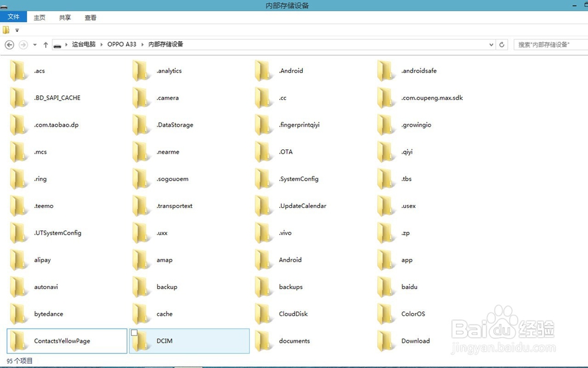Select the .growingio folder icon
The height and width of the screenshot is (368, 588).
(x=386, y=125)
